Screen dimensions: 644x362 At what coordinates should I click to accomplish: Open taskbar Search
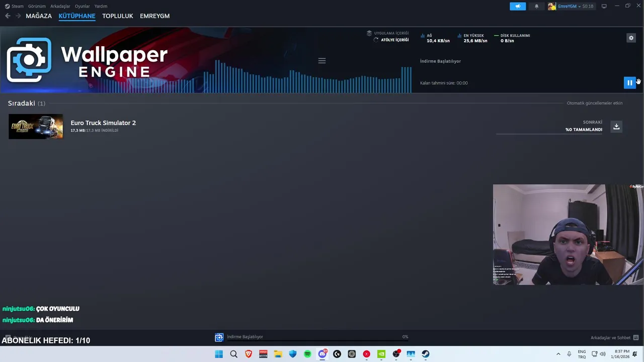233,354
